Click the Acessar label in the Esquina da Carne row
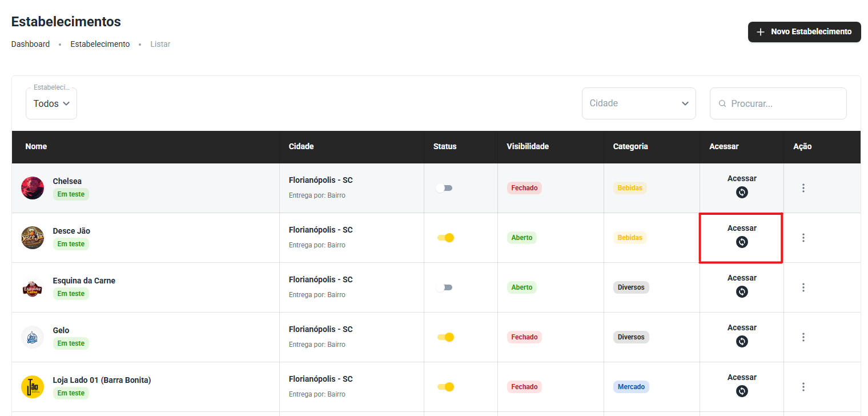 742,278
